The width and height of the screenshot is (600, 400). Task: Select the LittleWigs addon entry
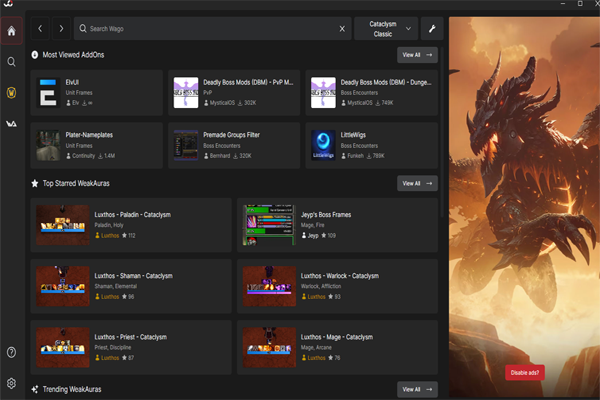[x=370, y=145]
